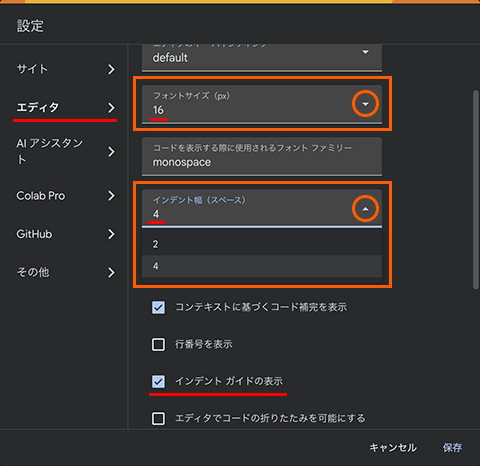
Task: Select the エディタ settings category
Action: pyautogui.click(x=65, y=108)
